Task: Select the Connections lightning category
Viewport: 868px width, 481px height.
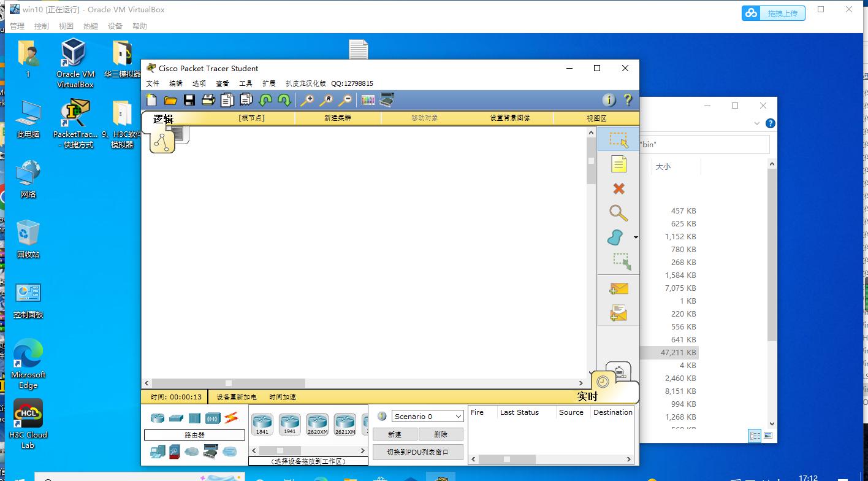Action: (231, 418)
